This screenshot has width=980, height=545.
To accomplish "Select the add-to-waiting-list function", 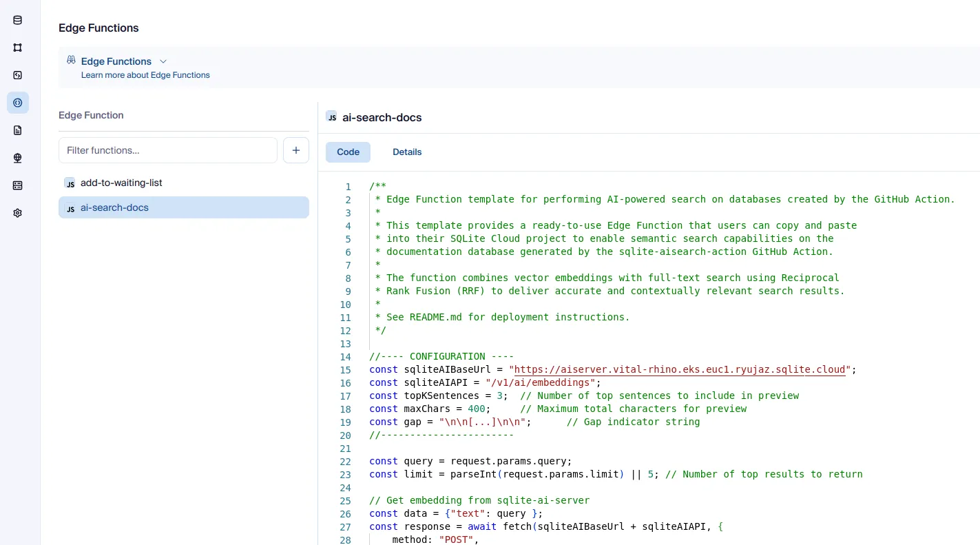I will click(121, 183).
